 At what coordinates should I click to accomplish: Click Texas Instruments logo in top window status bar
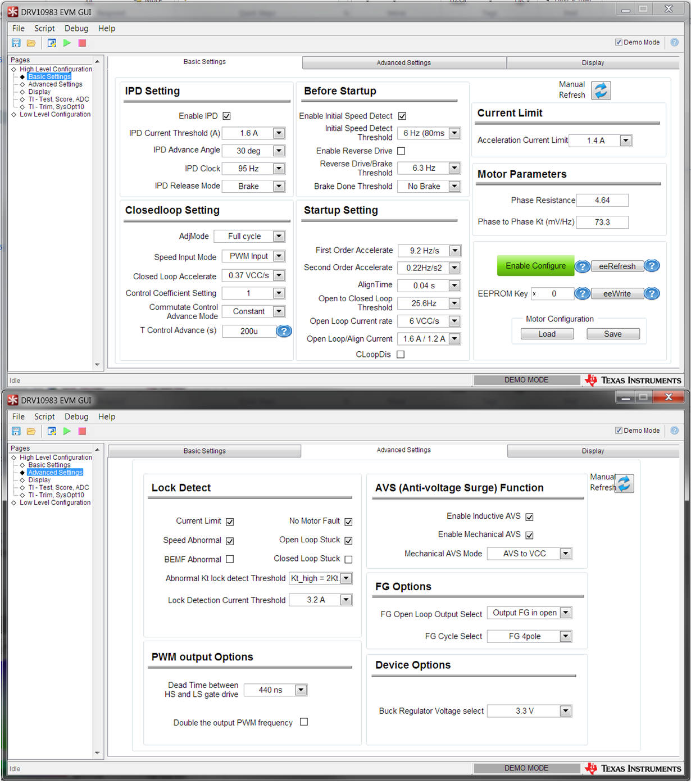click(x=633, y=380)
